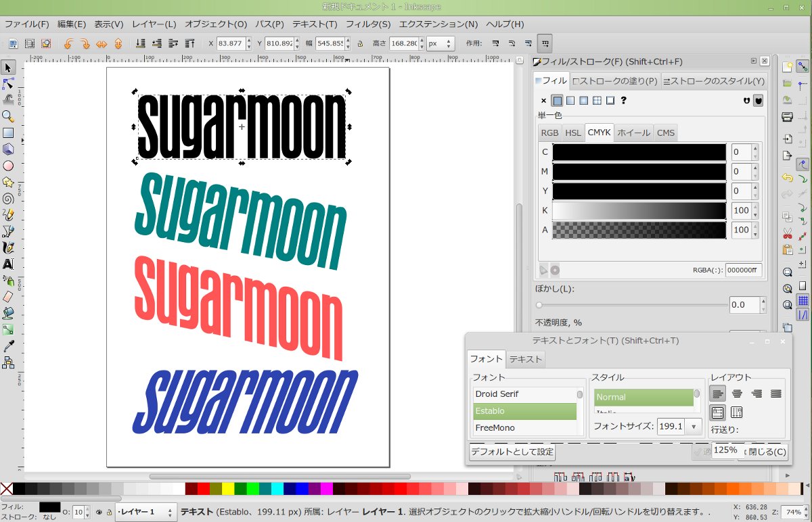
Task: Open the font size dropdown arrow
Action: tap(693, 427)
